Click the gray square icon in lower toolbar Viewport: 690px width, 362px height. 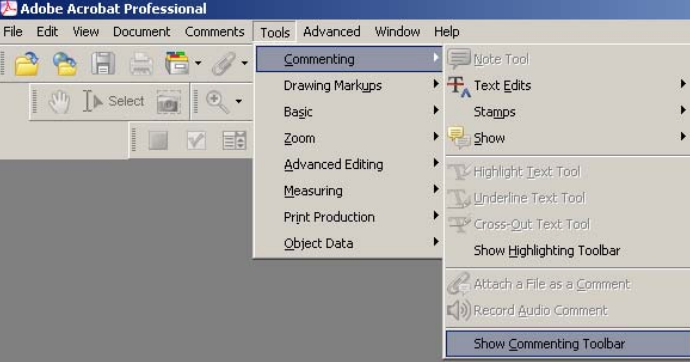(158, 141)
